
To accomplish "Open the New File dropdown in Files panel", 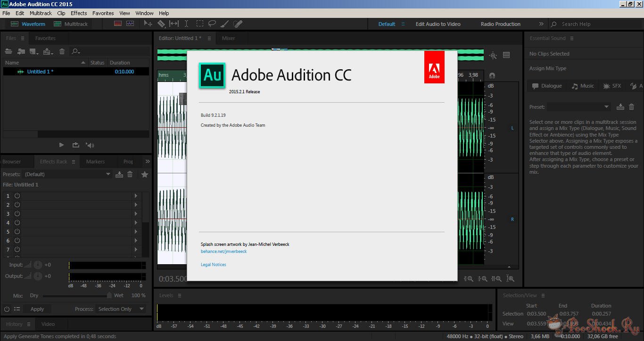I will tap(34, 51).
